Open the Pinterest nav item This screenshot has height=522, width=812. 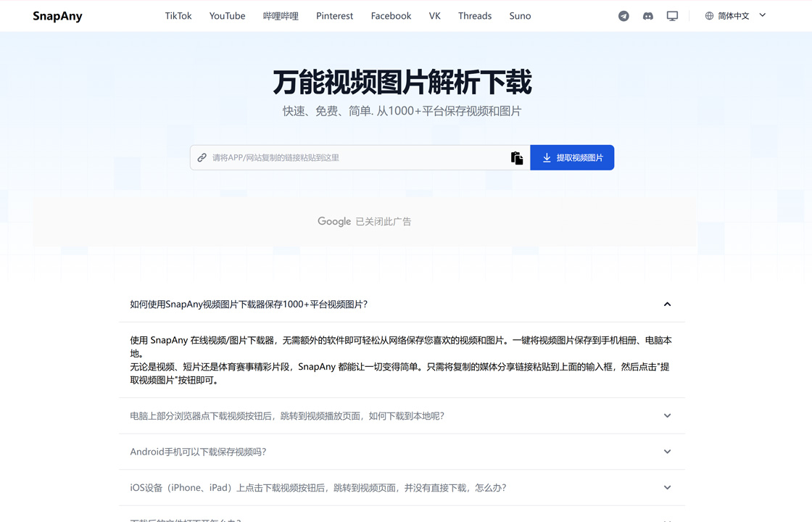pyautogui.click(x=334, y=16)
